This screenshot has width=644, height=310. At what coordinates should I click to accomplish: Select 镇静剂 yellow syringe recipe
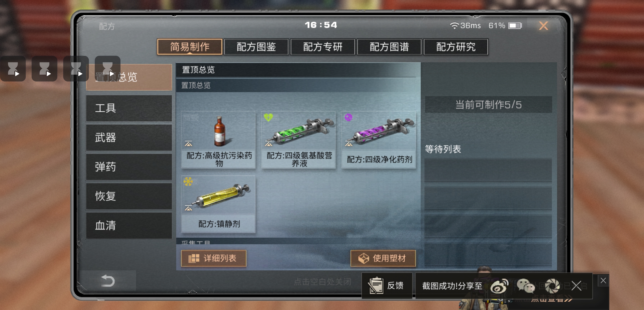tap(218, 204)
